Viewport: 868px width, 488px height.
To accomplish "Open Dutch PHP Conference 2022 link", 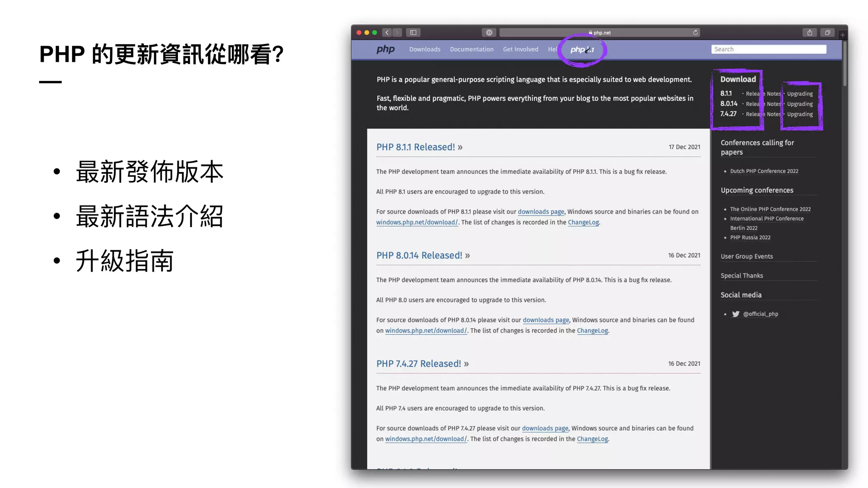I will click(x=764, y=171).
